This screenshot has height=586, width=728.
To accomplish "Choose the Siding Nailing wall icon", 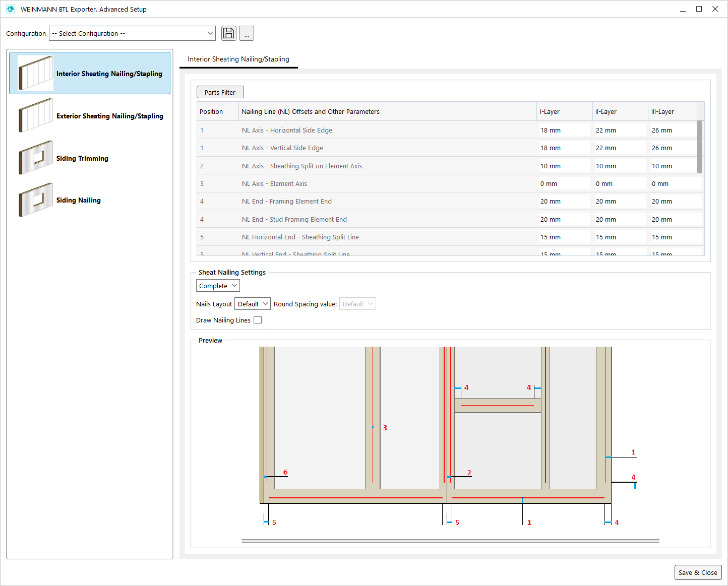I will (x=35, y=200).
